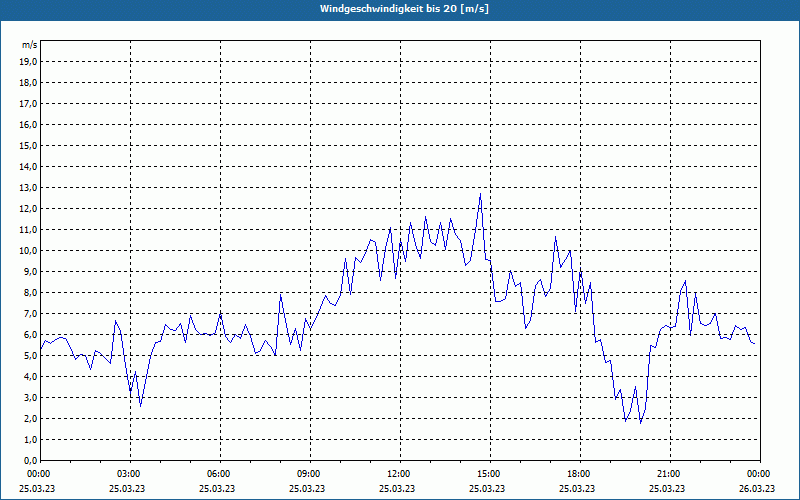Click the "4,0" y-axis value
Screen dimensions: 800x500
click(31, 377)
